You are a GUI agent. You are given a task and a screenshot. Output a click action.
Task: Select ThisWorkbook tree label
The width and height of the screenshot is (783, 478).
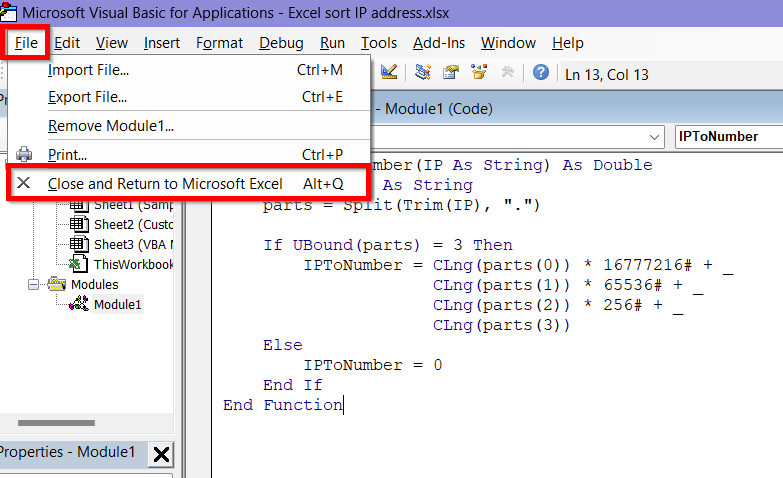pyautogui.click(x=133, y=264)
